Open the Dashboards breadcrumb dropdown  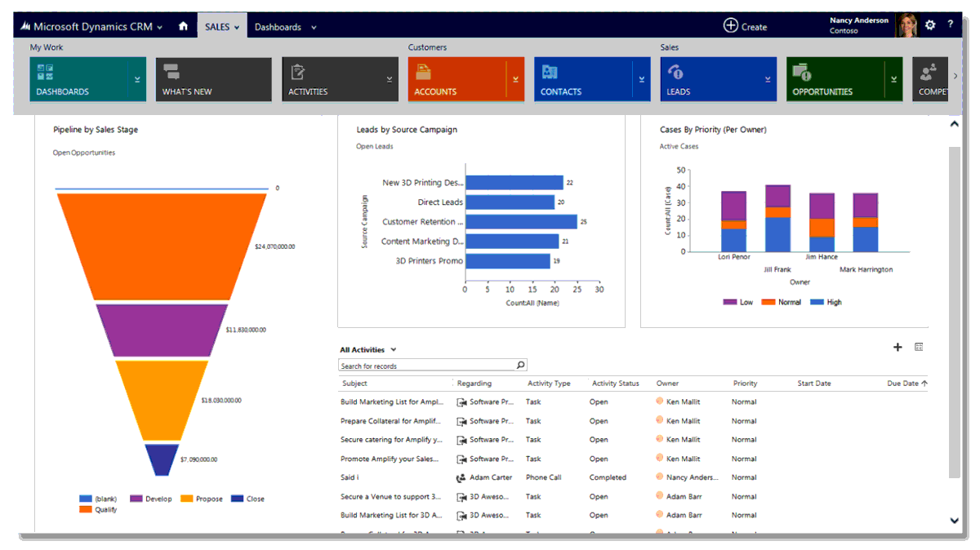tap(314, 27)
